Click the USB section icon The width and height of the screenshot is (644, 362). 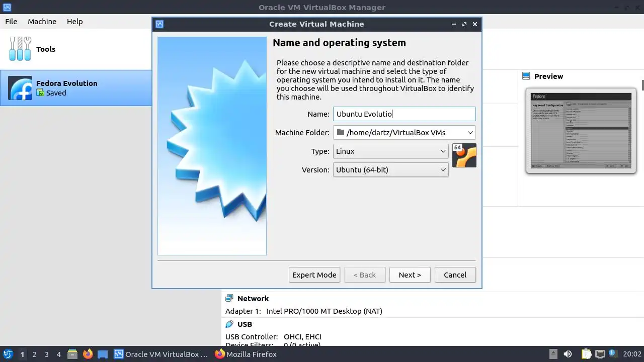coord(229,324)
